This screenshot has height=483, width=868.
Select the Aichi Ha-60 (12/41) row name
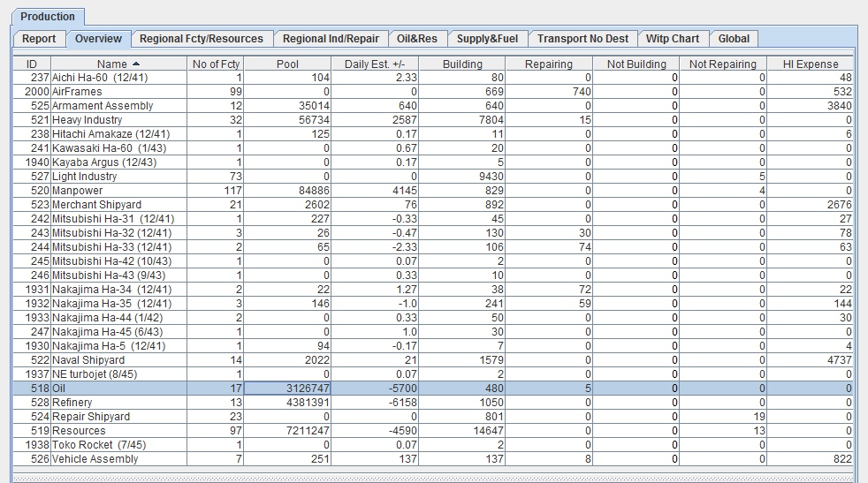pyautogui.click(x=100, y=78)
